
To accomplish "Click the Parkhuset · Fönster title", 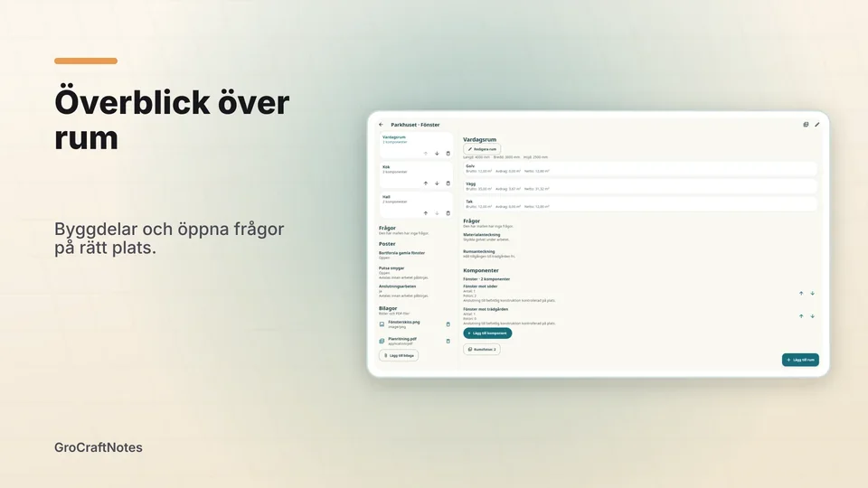I will coord(415,125).
